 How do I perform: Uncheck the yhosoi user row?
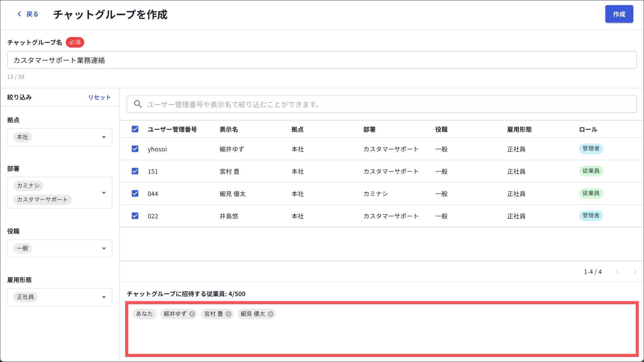click(135, 149)
